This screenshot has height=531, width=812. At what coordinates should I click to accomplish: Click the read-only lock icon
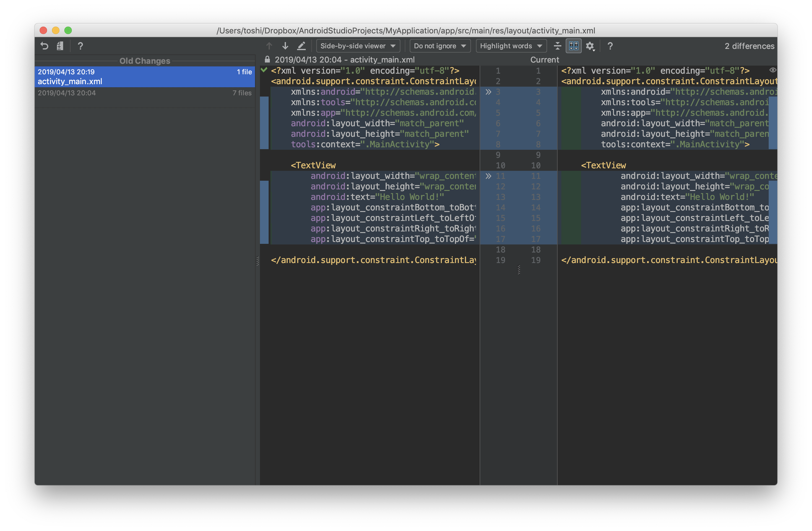[x=267, y=59]
